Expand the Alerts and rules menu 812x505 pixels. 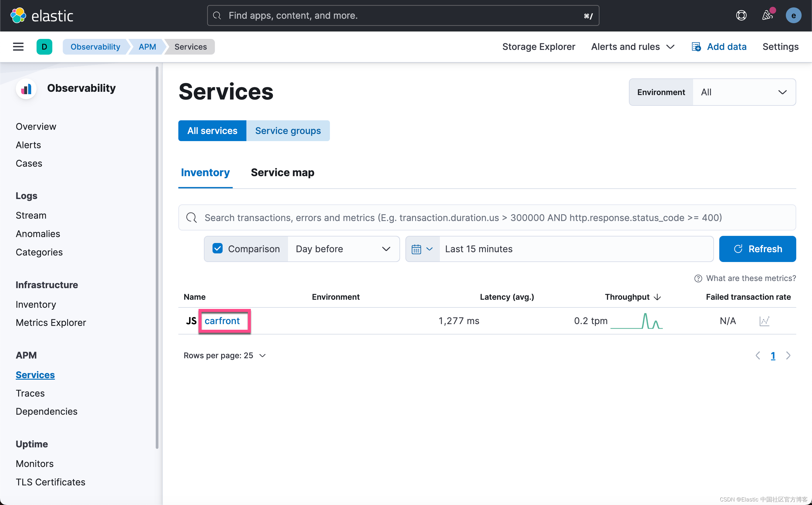point(633,47)
